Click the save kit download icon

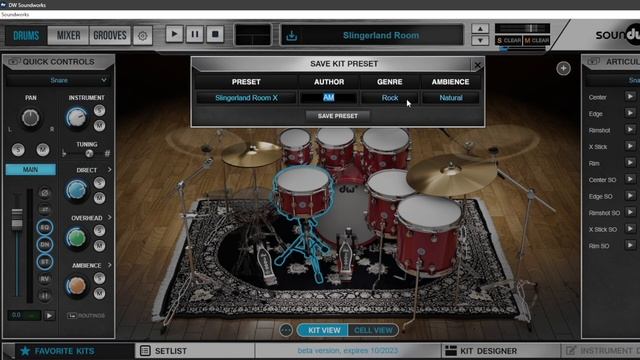click(291, 36)
